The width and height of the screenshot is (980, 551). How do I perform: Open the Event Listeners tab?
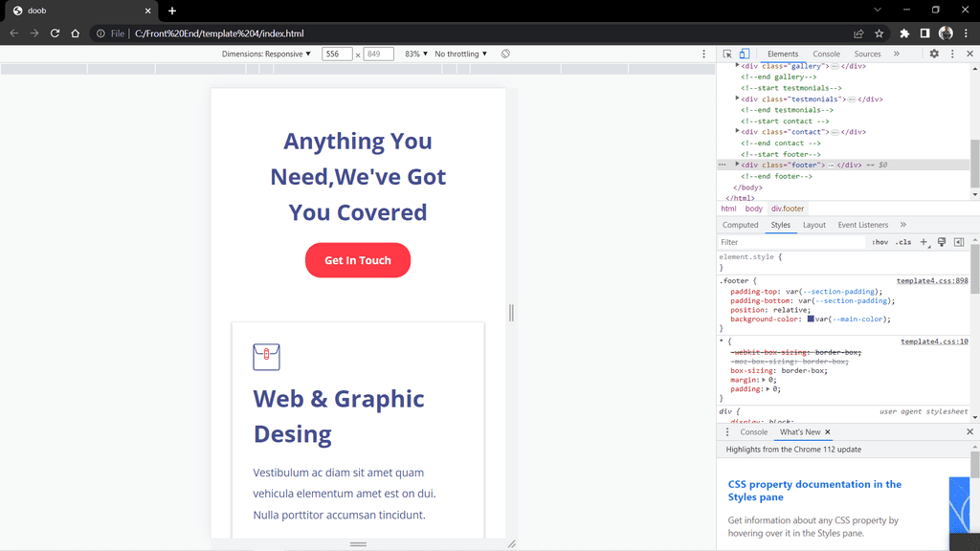pos(862,225)
